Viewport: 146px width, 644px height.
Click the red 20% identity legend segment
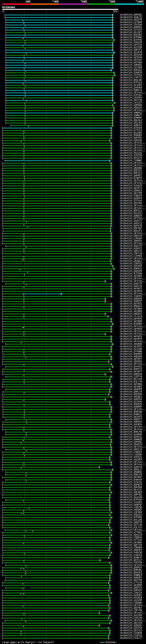point(16,4)
